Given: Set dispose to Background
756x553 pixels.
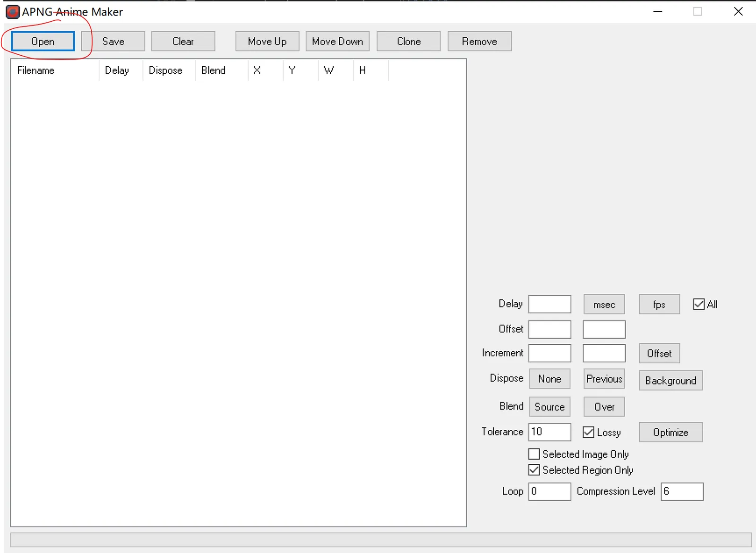Looking at the screenshot, I should (x=670, y=381).
